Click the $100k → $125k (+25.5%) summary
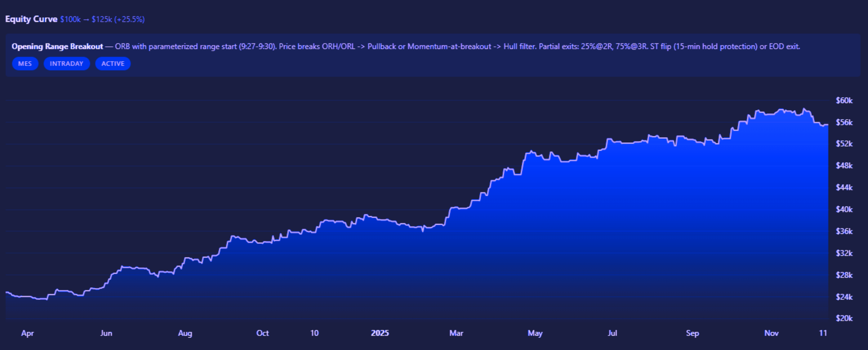868x350 pixels. [102, 19]
